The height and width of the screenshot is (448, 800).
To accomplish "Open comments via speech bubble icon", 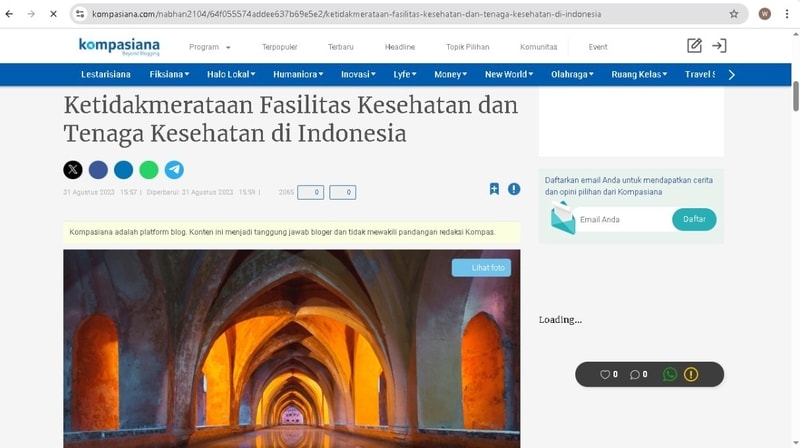I will pos(635,374).
